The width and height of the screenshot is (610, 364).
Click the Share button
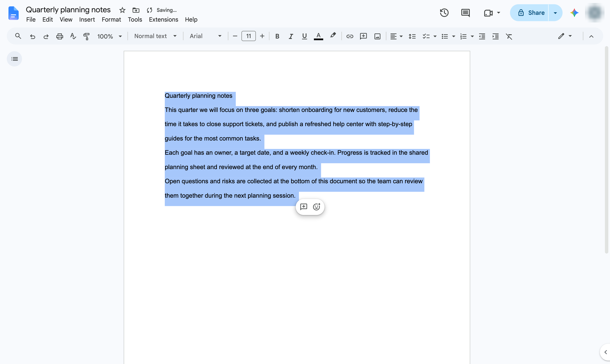coord(529,13)
